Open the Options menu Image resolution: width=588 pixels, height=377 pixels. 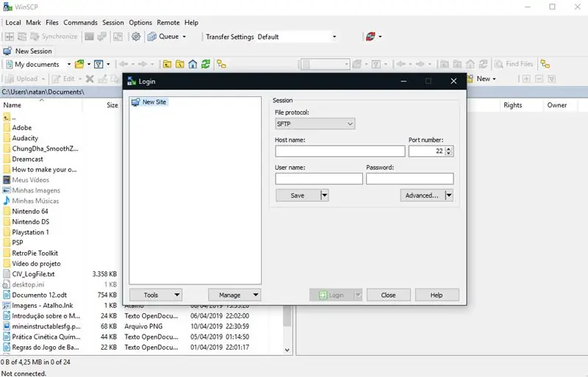(x=140, y=23)
